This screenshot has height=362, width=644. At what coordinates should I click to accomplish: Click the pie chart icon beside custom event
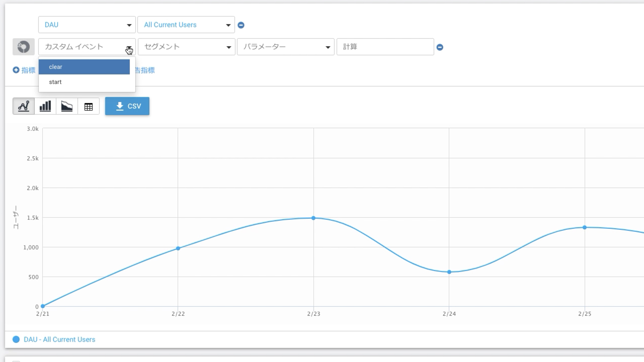tap(24, 47)
